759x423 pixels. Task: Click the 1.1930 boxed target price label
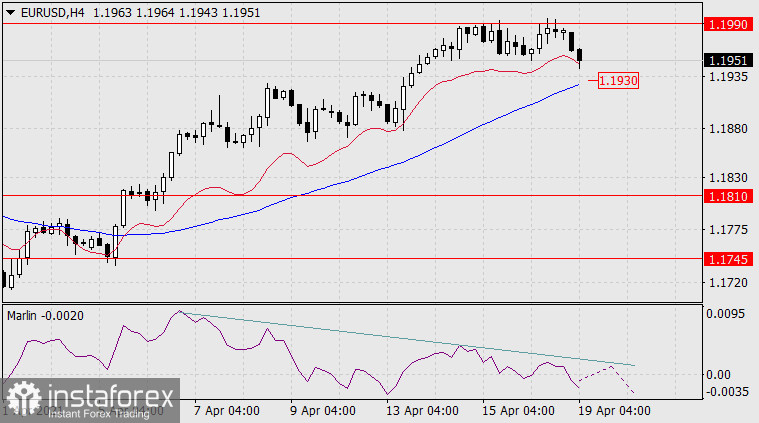point(618,80)
